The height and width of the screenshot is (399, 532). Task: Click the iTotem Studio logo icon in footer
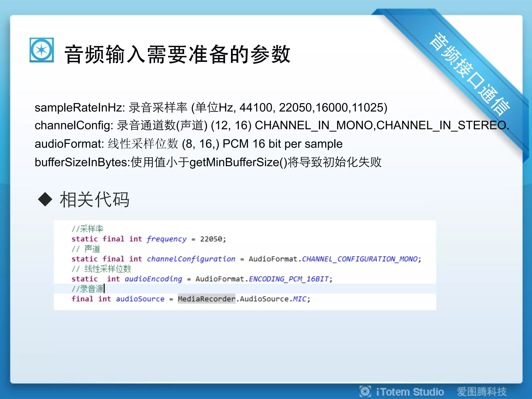click(x=365, y=391)
